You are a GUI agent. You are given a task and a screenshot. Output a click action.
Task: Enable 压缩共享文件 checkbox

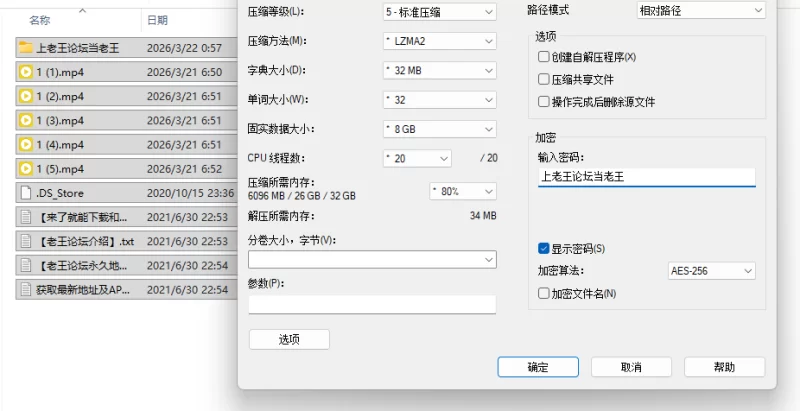coord(543,80)
